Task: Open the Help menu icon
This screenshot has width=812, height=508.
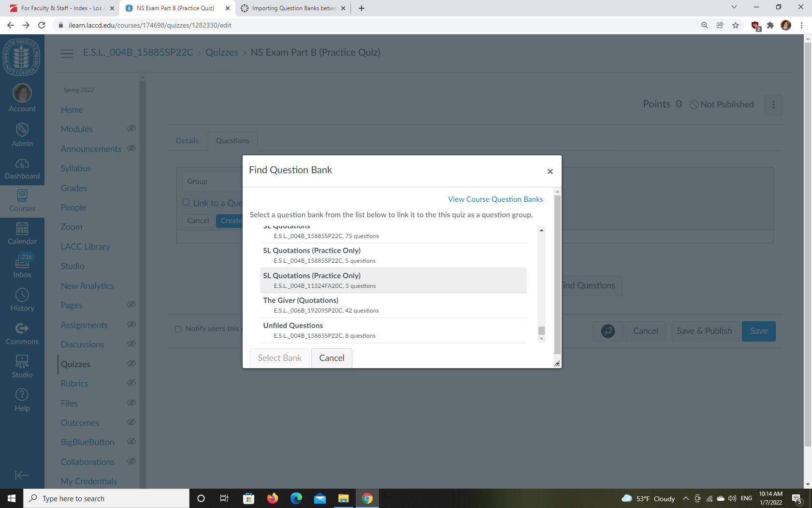Action: pos(22,398)
